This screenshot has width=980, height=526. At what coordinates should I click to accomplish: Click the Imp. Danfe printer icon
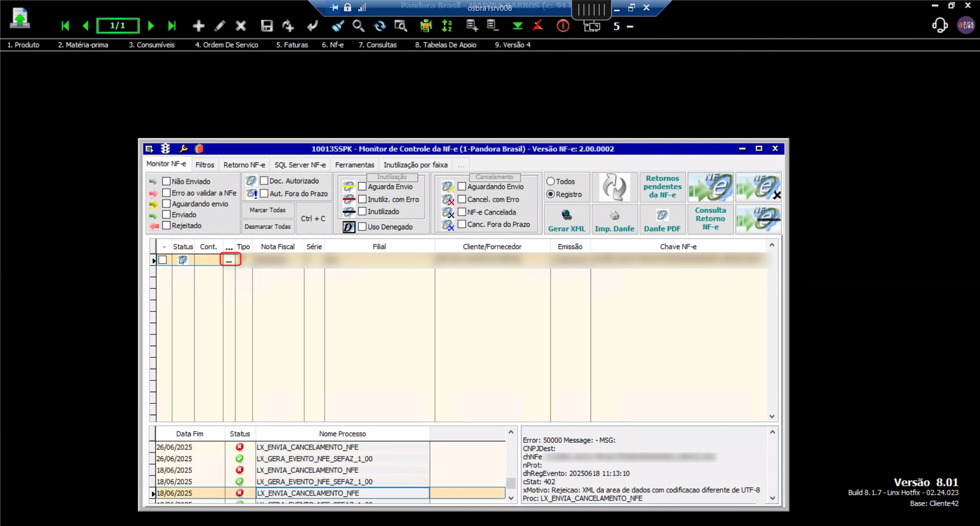pyautogui.click(x=614, y=219)
